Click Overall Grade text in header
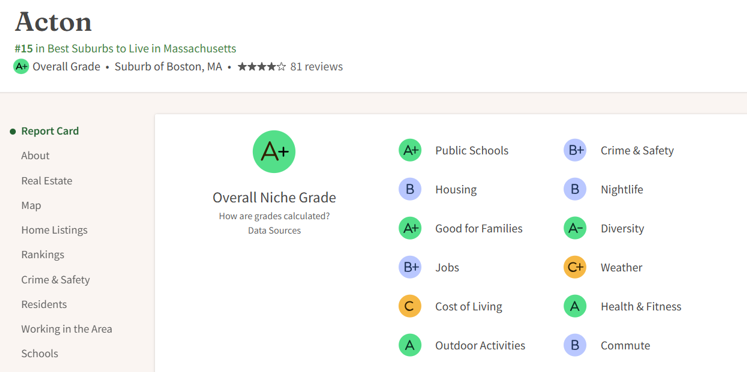 point(66,67)
